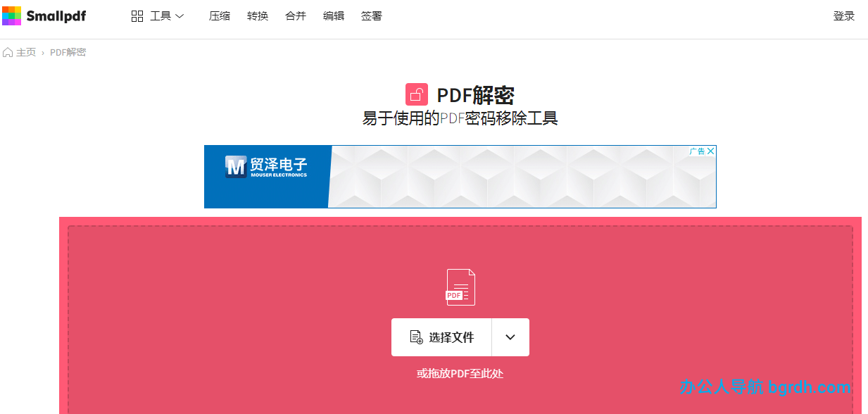Open the 签署 tool from the top menu

371,15
